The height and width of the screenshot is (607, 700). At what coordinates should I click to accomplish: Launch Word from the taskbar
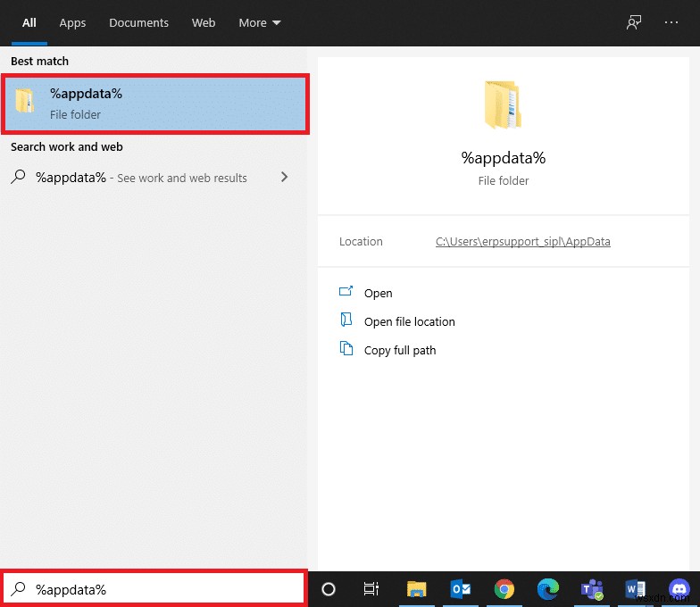[636, 589]
